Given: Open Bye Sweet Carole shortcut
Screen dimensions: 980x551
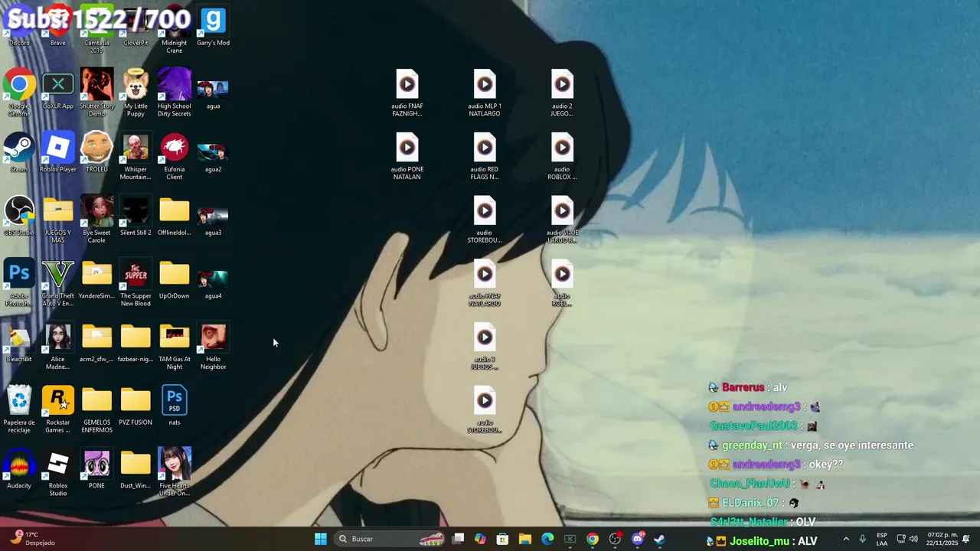Looking at the screenshot, I should pos(96,220).
